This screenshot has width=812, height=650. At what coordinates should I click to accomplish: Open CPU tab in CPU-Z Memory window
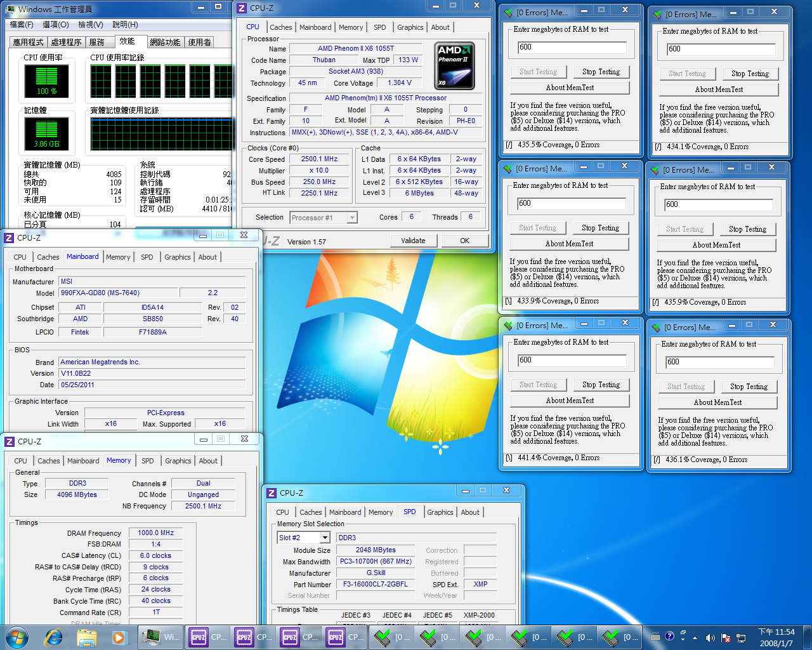pyautogui.click(x=21, y=461)
